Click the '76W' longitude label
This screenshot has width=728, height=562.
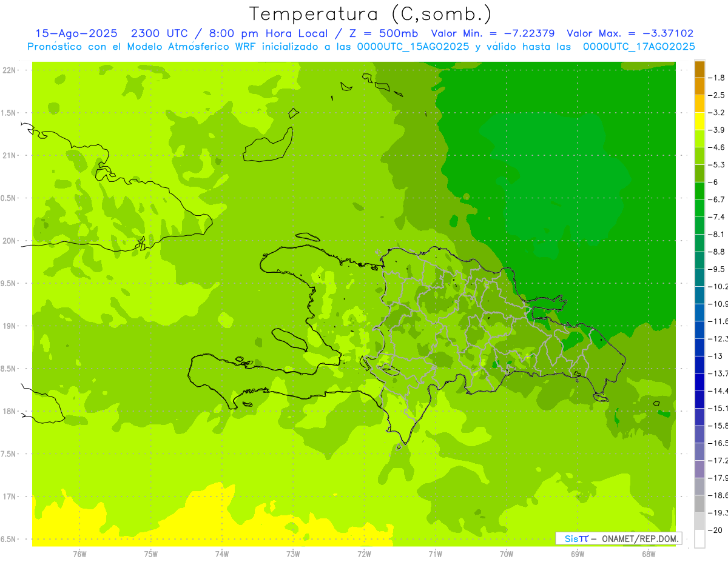pyautogui.click(x=79, y=554)
